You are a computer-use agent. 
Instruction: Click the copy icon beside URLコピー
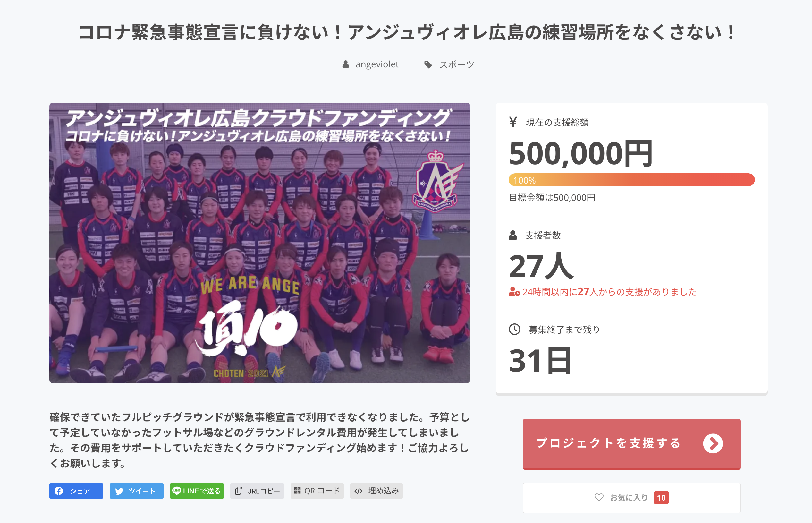(239, 491)
